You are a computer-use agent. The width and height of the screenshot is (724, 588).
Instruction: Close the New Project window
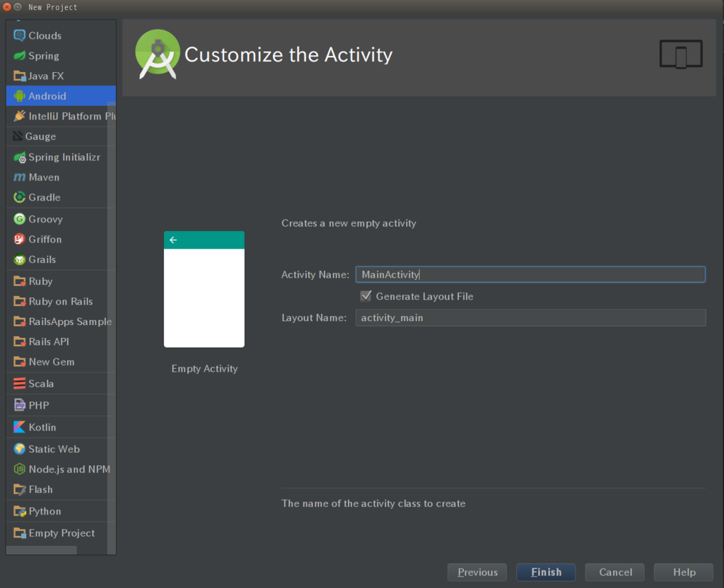(7, 7)
